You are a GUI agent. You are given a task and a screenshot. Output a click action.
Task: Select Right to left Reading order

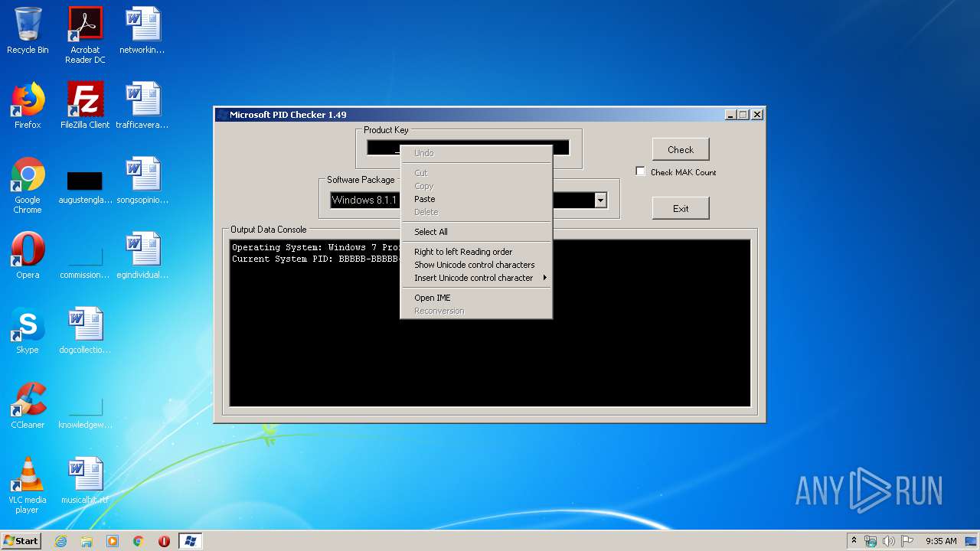pyautogui.click(x=475, y=252)
